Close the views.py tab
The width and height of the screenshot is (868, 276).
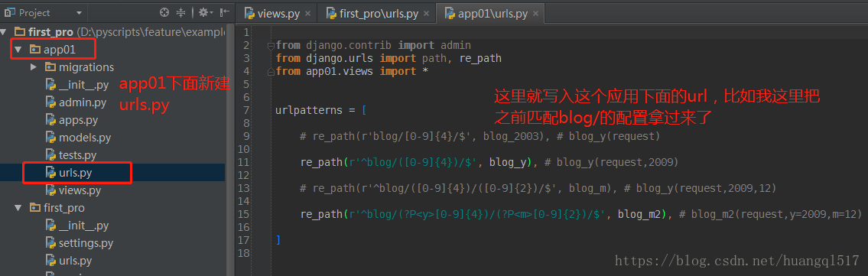(x=307, y=14)
